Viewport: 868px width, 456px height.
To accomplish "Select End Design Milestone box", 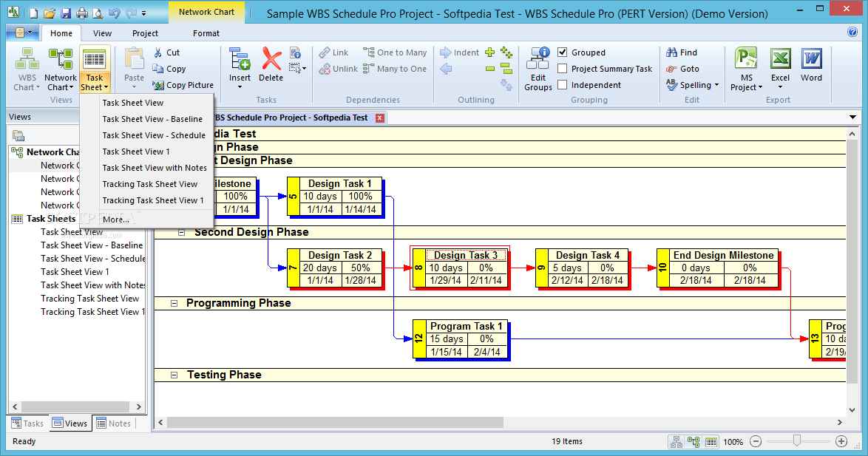I will 717,268.
